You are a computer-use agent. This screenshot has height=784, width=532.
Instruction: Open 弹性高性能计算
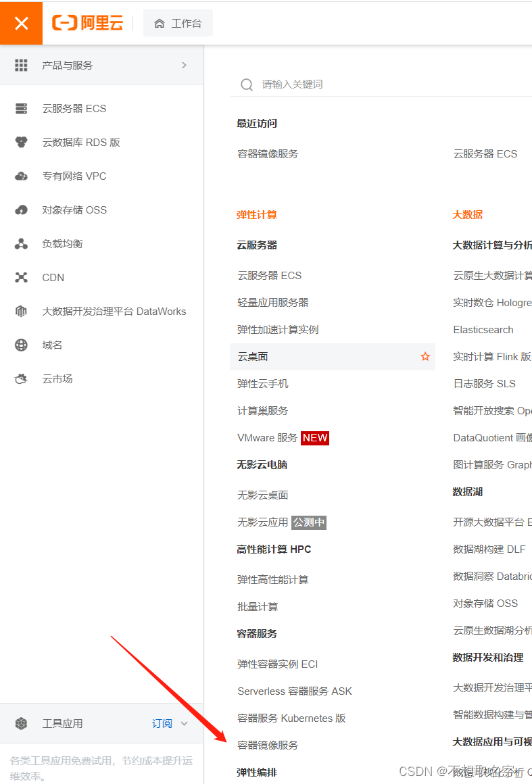point(273,579)
